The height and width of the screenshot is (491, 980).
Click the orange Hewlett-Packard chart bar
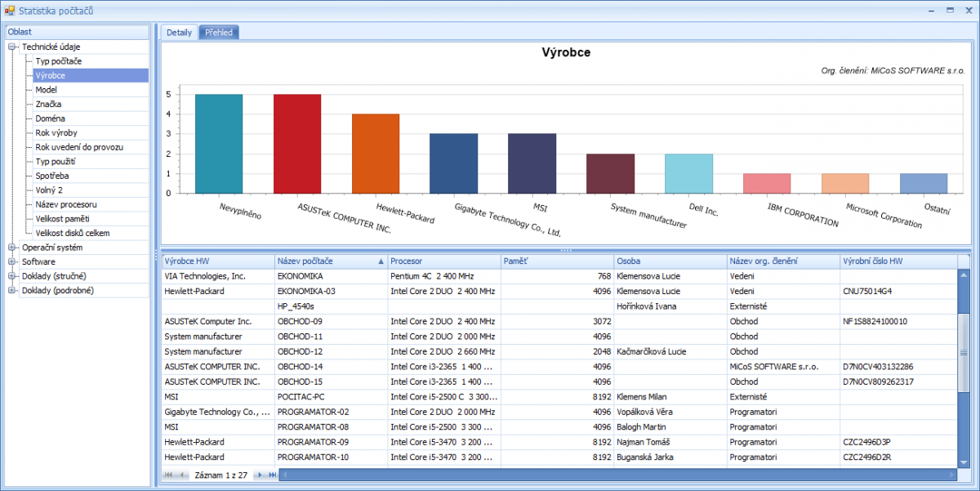tap(376, 154)
